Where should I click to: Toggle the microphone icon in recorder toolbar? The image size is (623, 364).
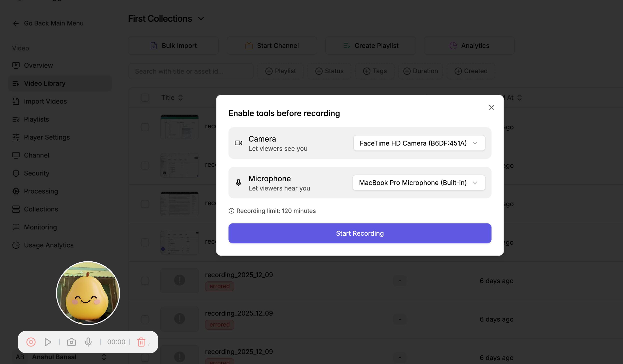coord(88,342)
